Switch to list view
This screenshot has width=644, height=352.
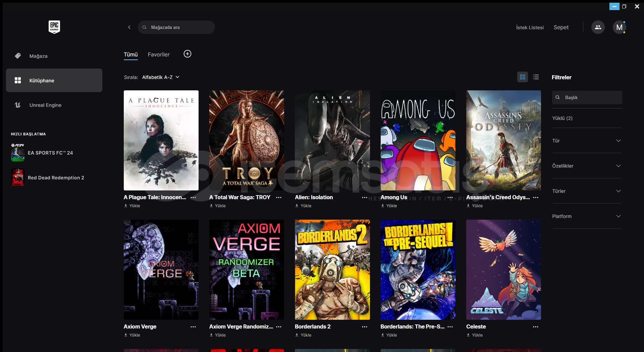(536, 77)
